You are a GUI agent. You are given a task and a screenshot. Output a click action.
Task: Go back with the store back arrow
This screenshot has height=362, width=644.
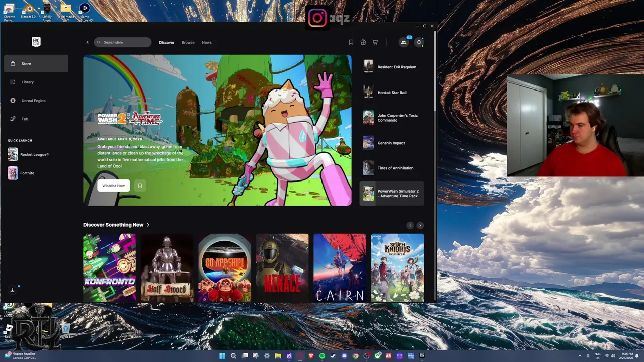pos(87,42)
